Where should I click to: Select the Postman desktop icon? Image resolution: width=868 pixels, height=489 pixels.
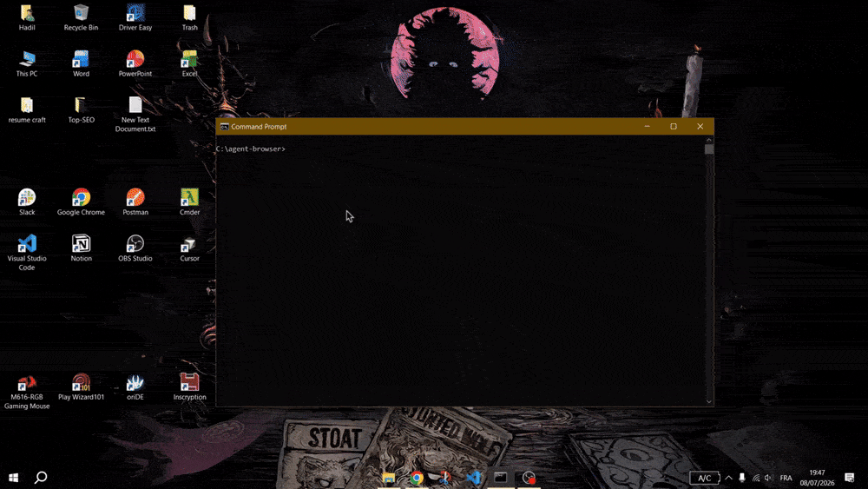click(135, 202)
